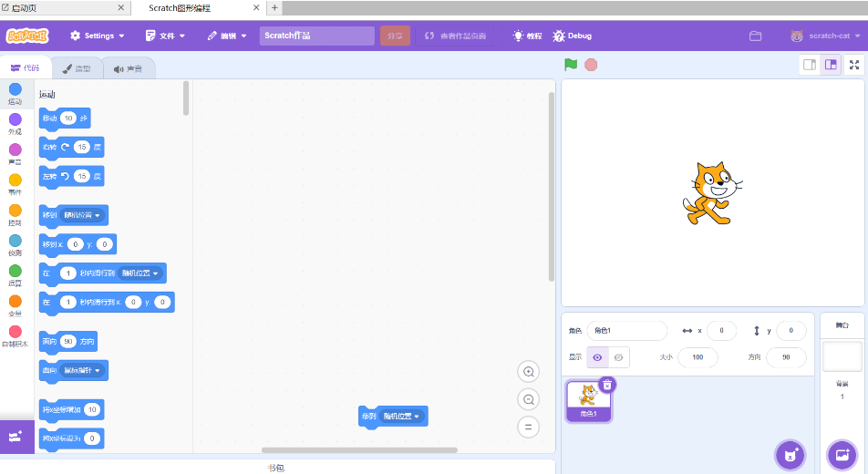
Task: Click the 分享 share button
Action: click(x=395, y=36)
